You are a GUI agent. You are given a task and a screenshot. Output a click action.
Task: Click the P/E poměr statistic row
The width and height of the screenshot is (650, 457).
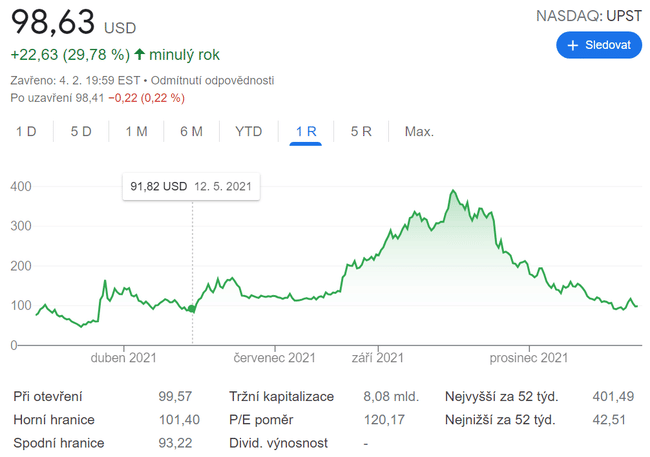[x=320, y=420]
